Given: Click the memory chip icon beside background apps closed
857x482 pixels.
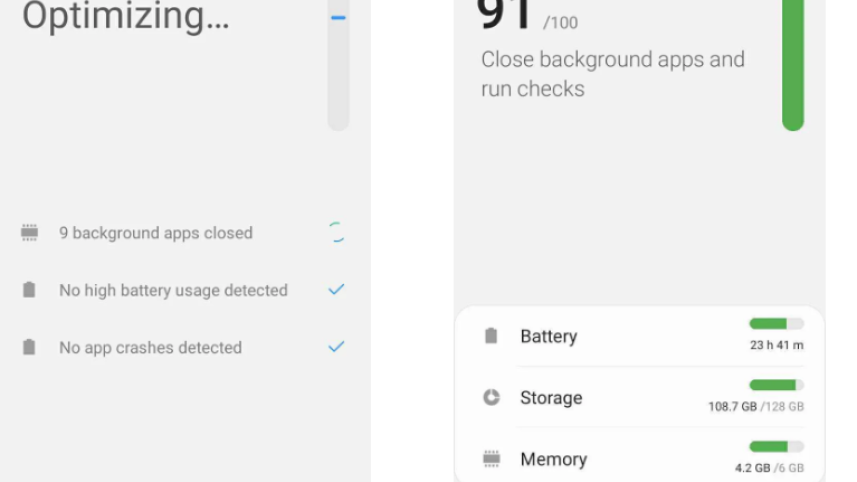Looking at the screenshot, I should tap(29, 233).
